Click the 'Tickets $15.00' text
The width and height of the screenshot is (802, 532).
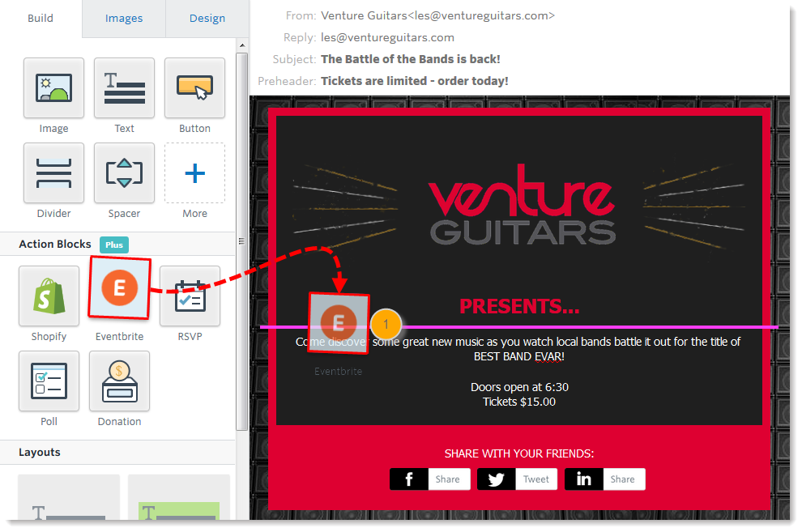click(519, 402)
